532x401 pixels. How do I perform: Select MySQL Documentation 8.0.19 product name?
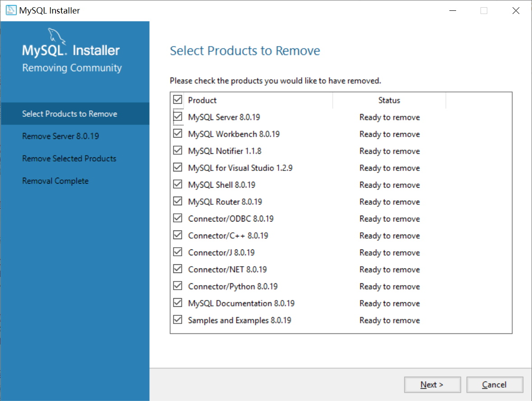click(x=241, y=304)
